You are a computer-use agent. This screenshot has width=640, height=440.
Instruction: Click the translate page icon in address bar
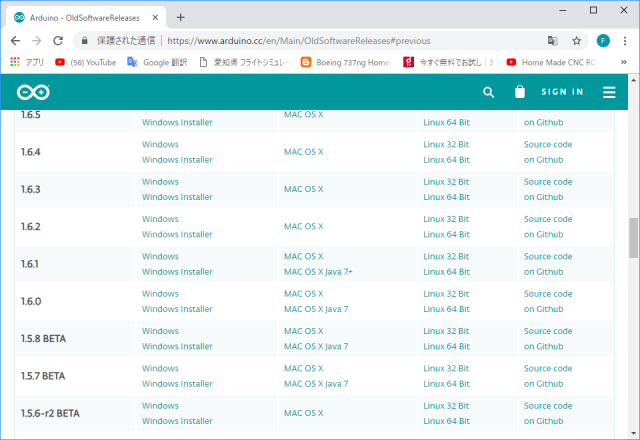552,41
